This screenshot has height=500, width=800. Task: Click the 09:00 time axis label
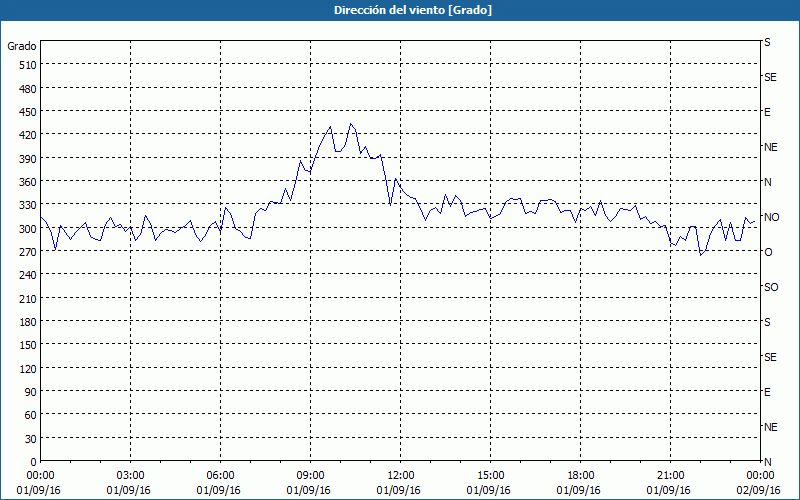[310, 476]
